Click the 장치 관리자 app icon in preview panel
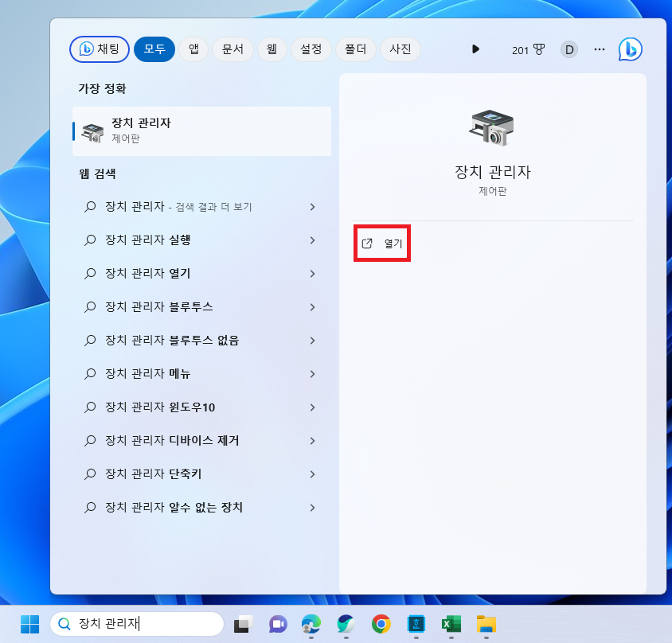672x643 pixels. [x=491, y=127]
